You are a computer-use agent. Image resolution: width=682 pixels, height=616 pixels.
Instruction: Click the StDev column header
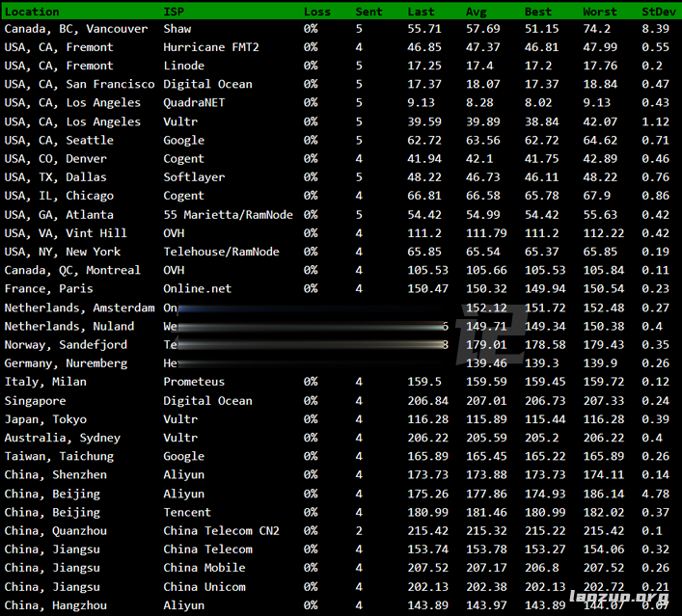(659, 12)
